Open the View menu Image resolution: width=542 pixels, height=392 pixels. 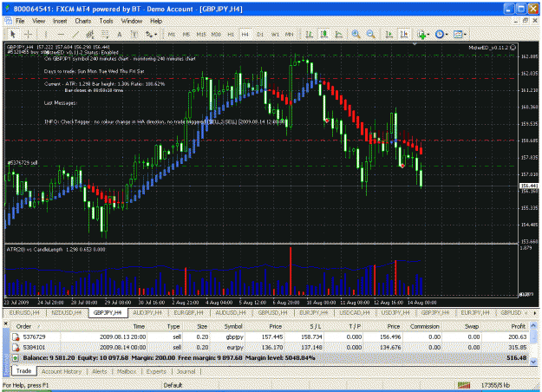tap(39, 21)
